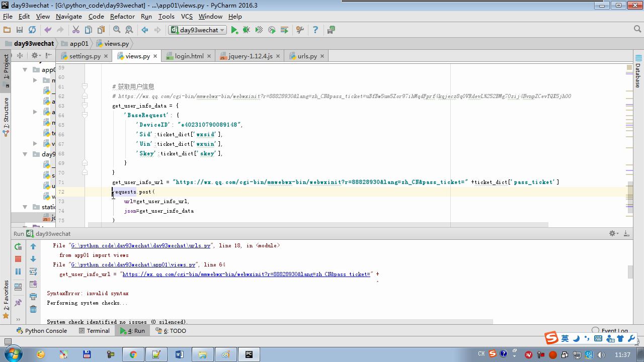Rerun day93wechat from the Run panel
Screen dimensions: 644x362
click(x=18, y=246)
